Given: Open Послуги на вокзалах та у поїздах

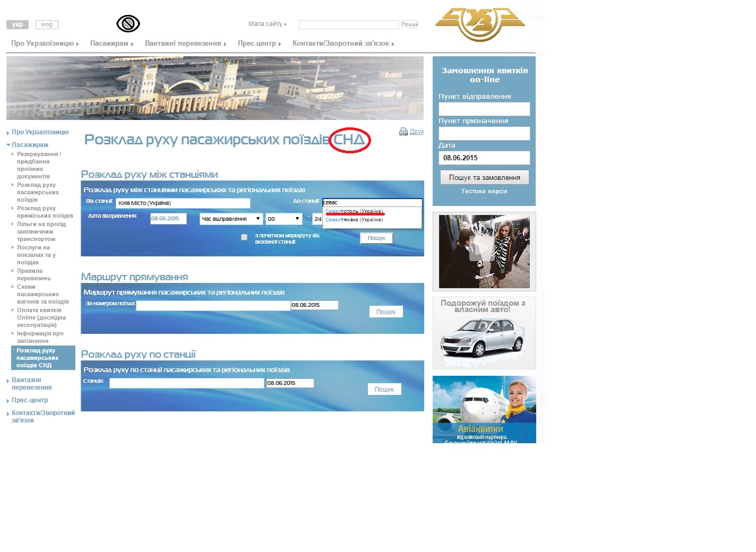Looking at the screenshot, I should tap(36, 255).
